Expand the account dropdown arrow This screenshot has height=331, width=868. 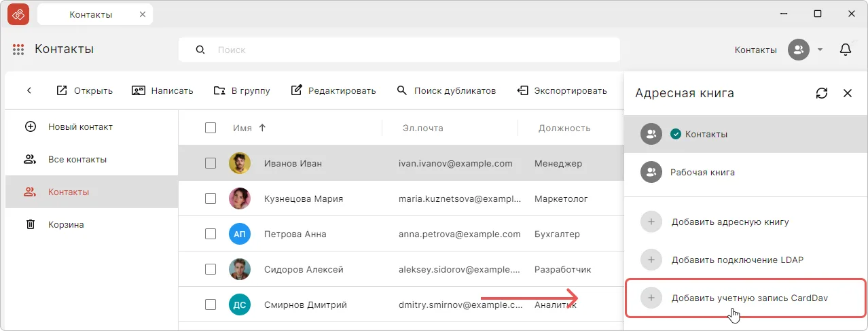[820, 50]
